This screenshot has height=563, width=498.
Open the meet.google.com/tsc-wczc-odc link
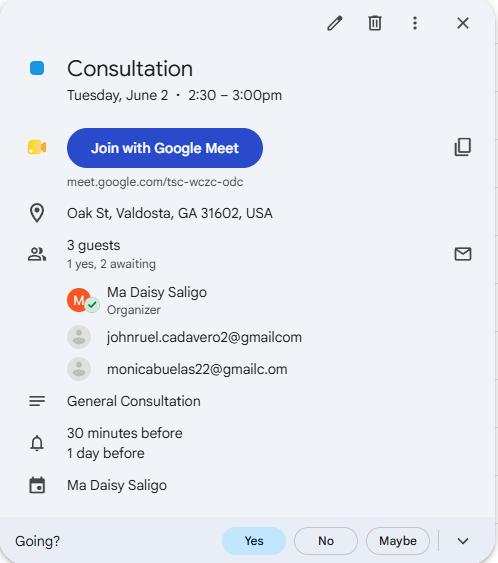click(x=155, y=182)
